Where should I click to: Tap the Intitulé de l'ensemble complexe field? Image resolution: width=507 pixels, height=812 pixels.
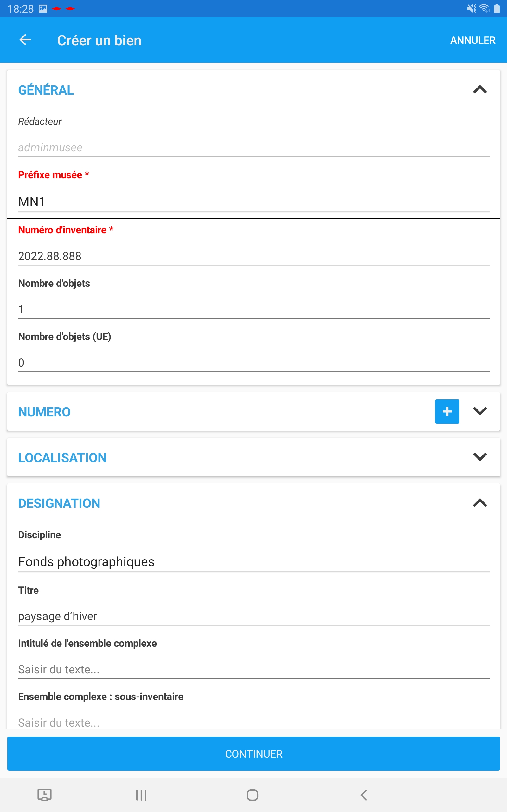pyautogui.click(x=253, y=669)
